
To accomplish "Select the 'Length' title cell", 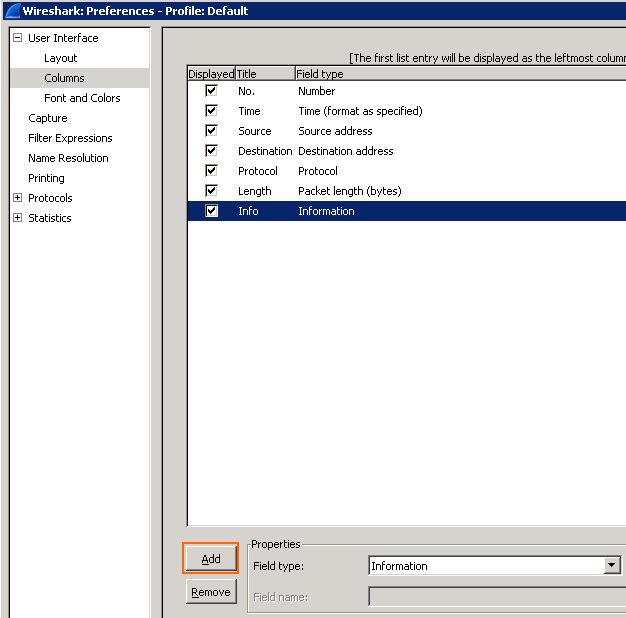I will tap(255, 191).
